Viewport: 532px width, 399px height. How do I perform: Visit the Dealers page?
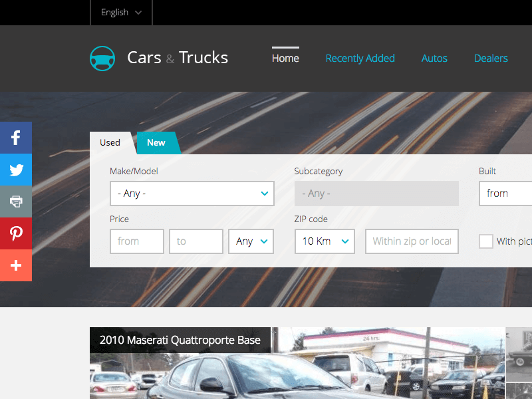tap(491, 58)
